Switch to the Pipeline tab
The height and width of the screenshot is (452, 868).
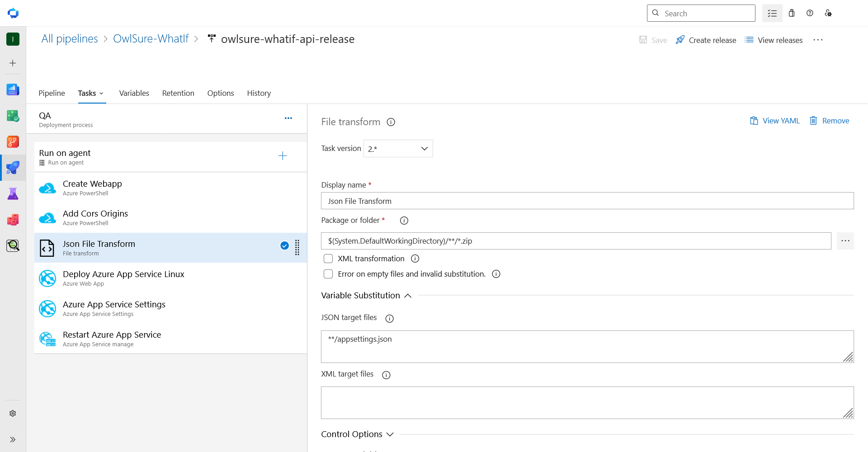(x=52, y=93)
